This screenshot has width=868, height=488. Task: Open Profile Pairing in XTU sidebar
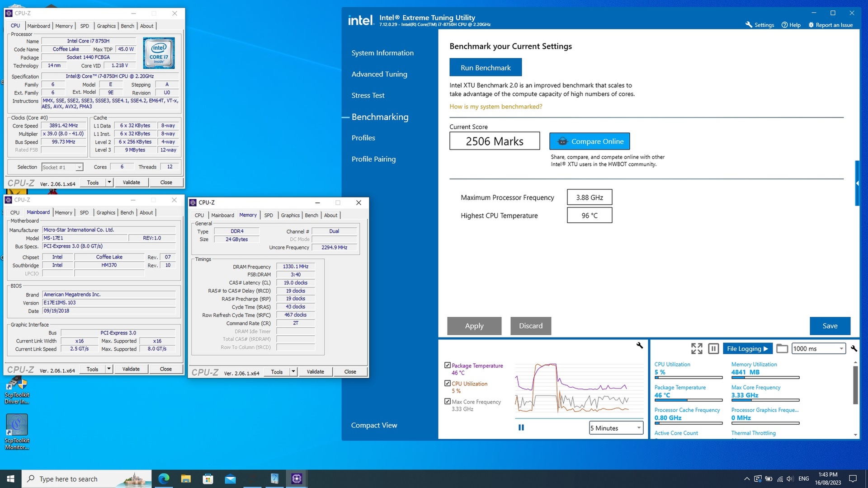coord(373,159)
